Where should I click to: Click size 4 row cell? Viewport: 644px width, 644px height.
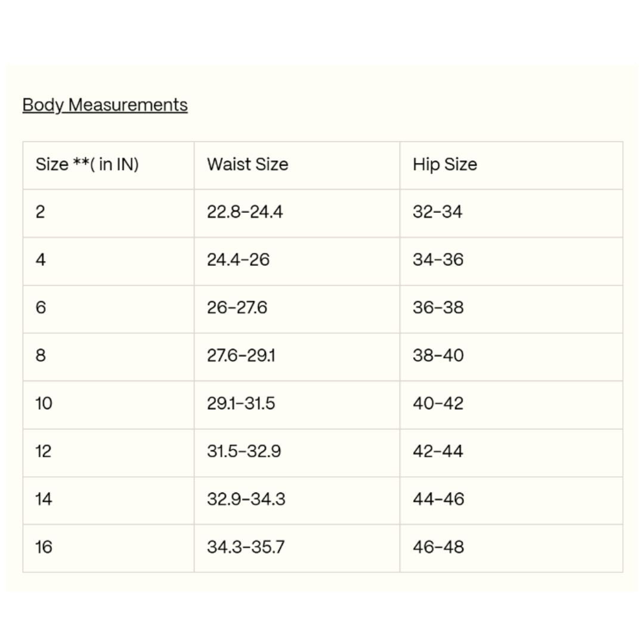tap(109, 261)
